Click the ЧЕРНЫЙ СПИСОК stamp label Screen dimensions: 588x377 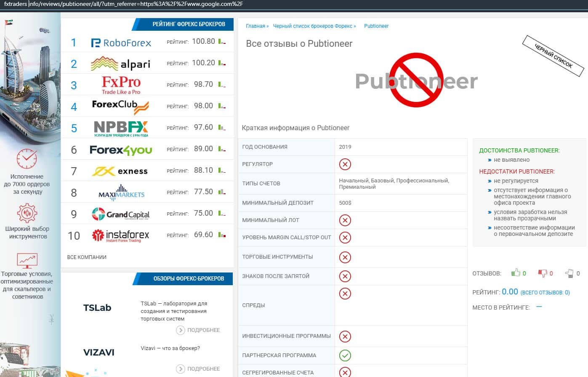(x=553, y=56)
